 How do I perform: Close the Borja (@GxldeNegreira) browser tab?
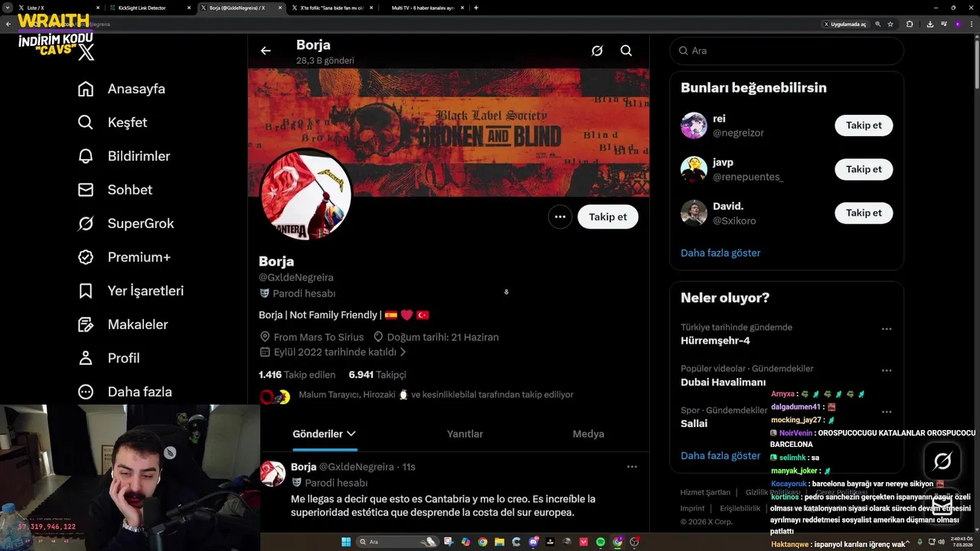tap(280, 8)
